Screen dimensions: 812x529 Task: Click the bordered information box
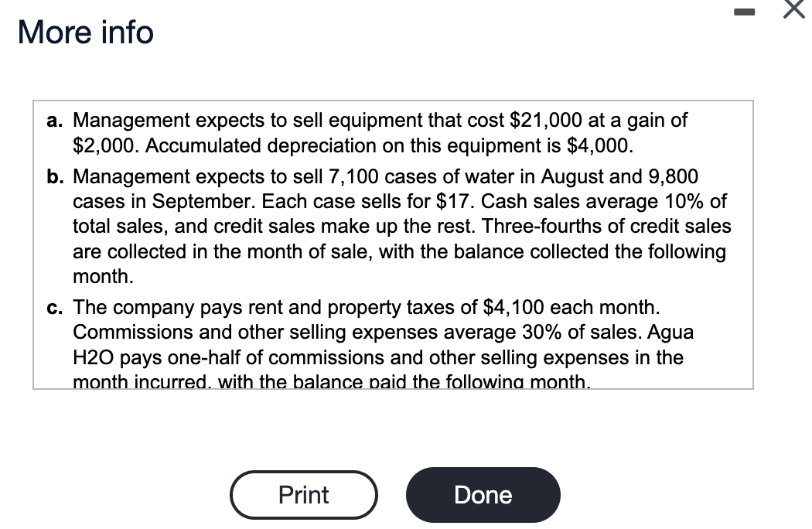point(393,244)
